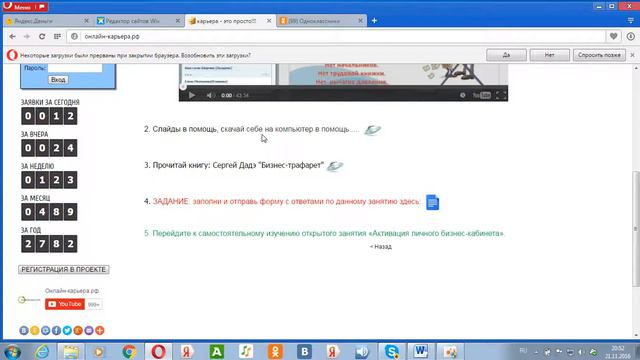Open Internet Explorer from taskbar
This screenshot has height=360, width=640.
pyautogui.click(x=42, y=351)
